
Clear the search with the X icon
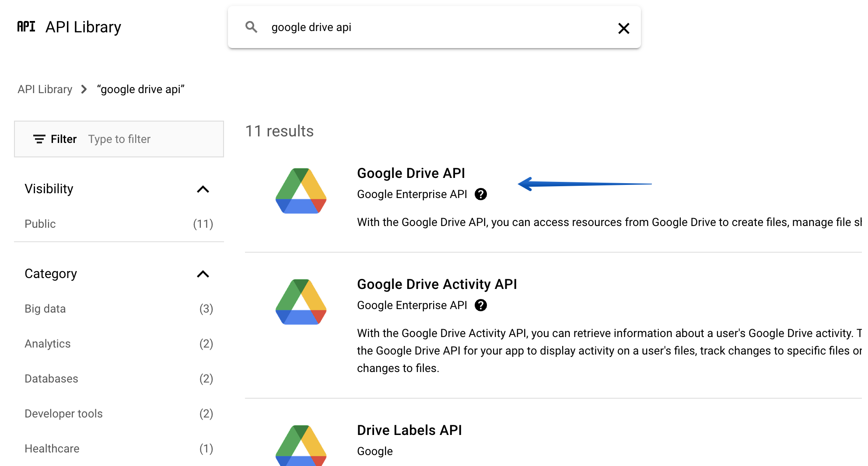[x=623, y=28]
